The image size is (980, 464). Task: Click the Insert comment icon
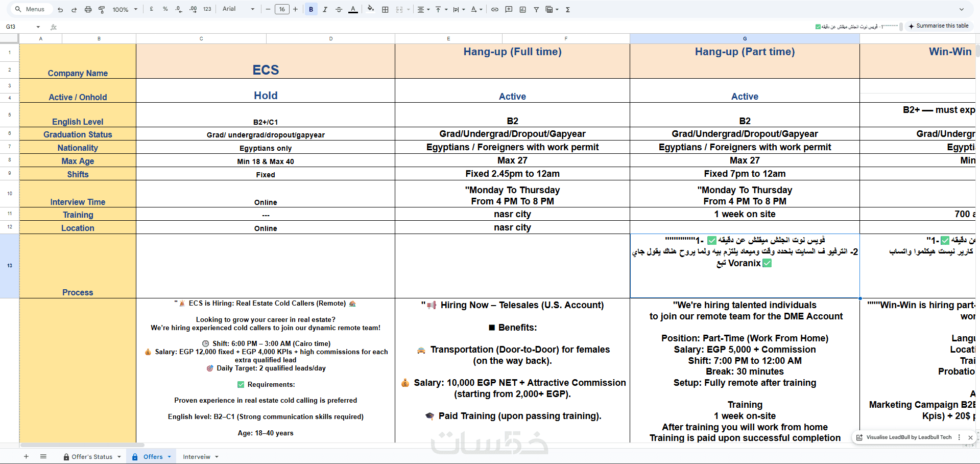(509, 9)
